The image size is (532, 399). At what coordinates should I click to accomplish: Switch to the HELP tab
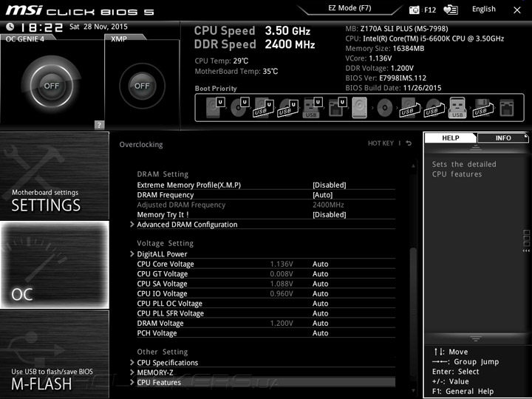click(x=450, y=137)
